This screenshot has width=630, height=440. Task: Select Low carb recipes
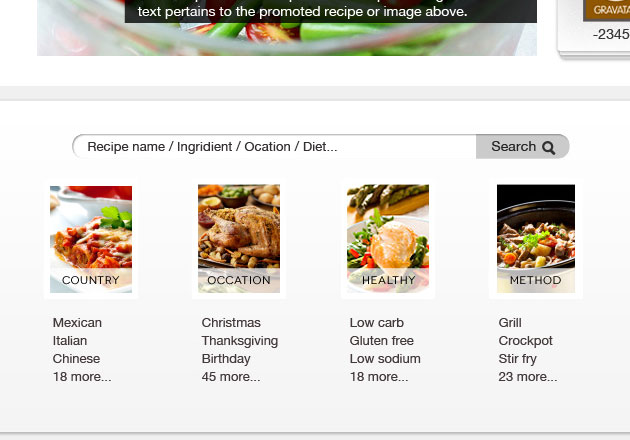(x=377, y=323)
